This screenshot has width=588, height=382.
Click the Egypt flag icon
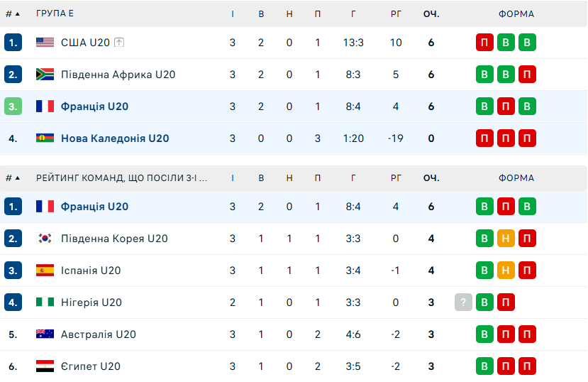[45, 366]
